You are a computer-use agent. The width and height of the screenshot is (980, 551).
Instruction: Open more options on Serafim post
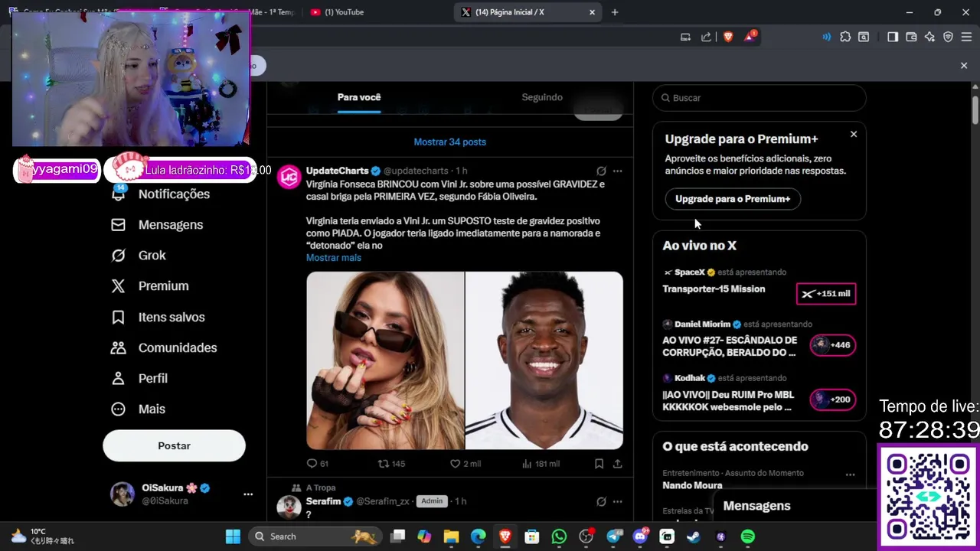pos(618,501)
